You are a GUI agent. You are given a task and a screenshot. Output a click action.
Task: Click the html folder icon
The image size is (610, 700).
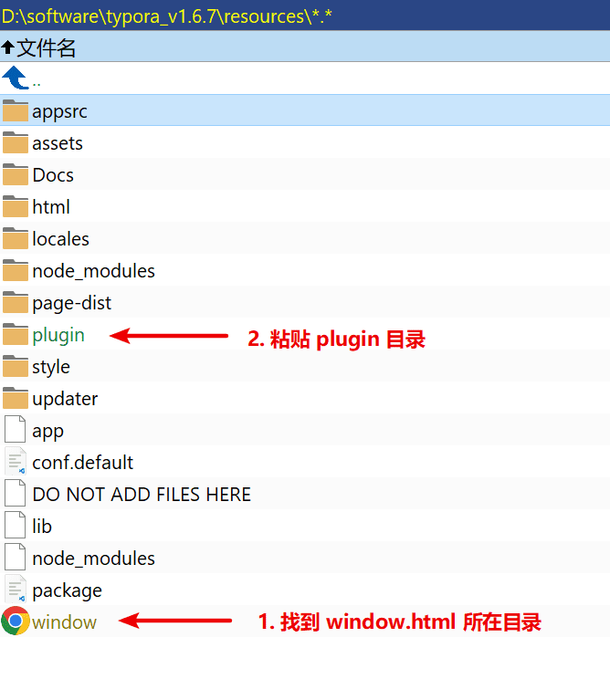tap(16, 206)
